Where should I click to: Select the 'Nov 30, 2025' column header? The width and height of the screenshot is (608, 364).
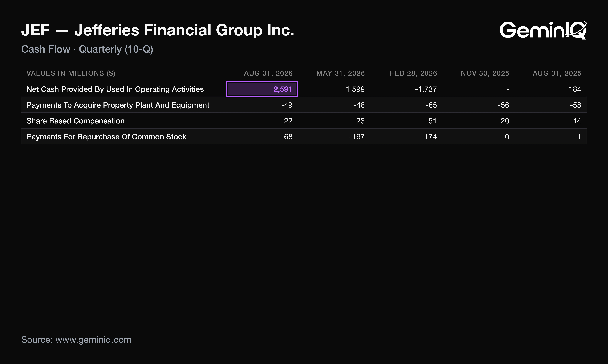click(485, 73)
